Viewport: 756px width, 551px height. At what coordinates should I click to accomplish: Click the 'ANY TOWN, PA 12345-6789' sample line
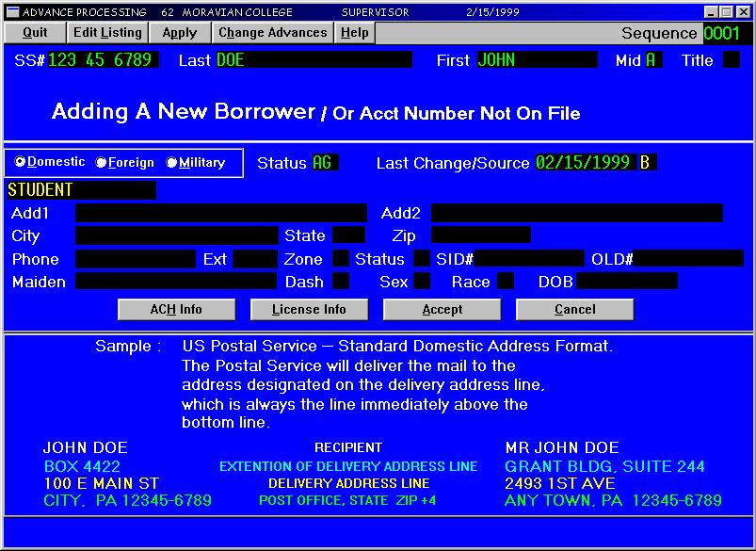pos(613,500)
